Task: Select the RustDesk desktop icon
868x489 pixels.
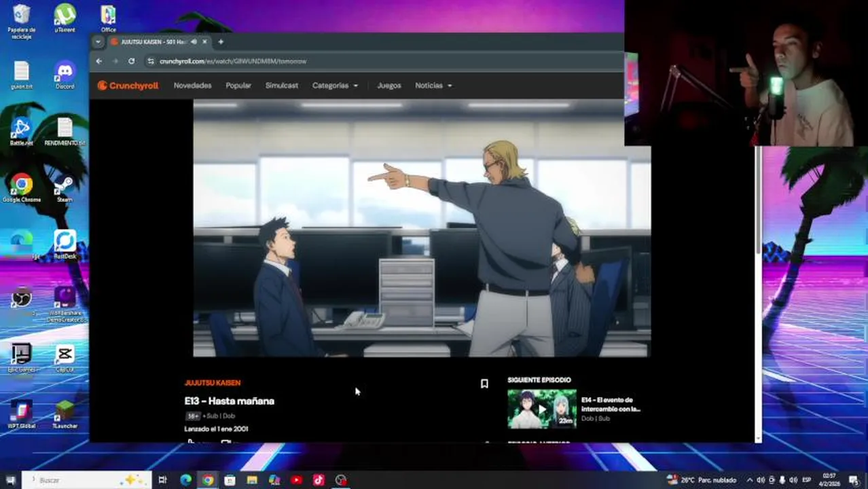Action: 65,244
